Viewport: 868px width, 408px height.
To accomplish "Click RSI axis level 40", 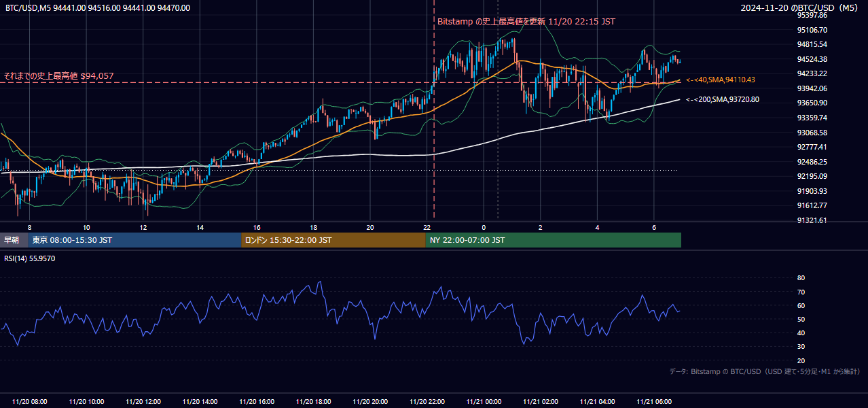I will [x=801, y=333].
